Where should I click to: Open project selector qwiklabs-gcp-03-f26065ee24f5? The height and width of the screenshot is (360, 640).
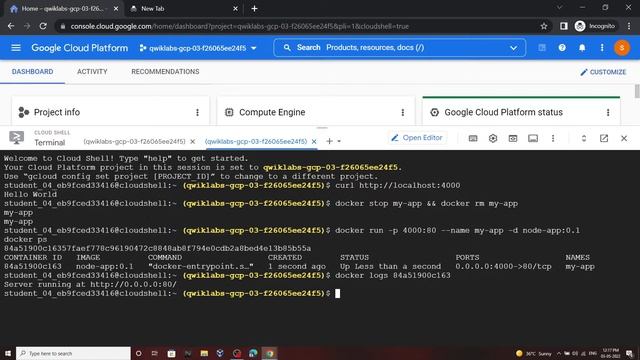198,48
